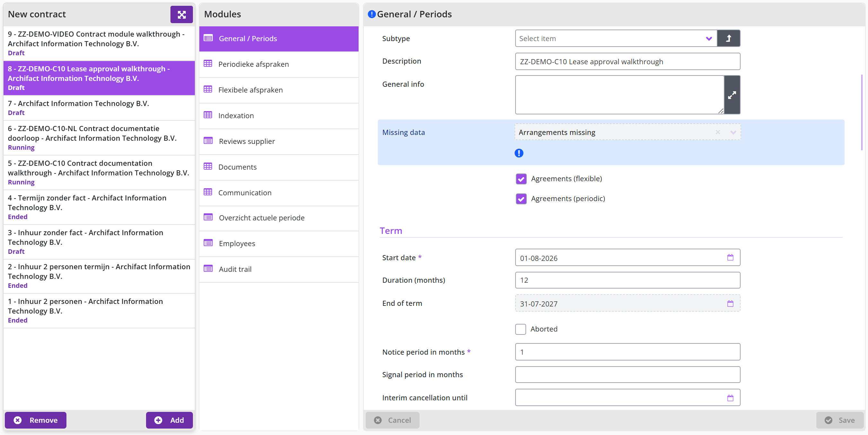Click into the Description input field
The width and height of the screenshot is (868, 435).
(628, 61)
